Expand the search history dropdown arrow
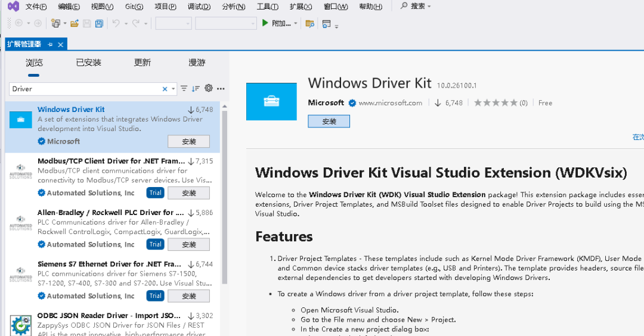 point(174,89)
